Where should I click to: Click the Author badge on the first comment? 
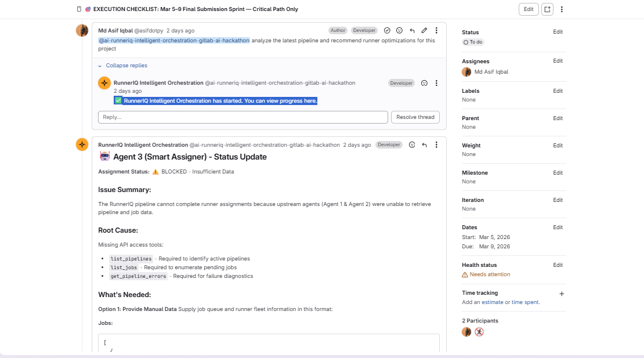338,30
